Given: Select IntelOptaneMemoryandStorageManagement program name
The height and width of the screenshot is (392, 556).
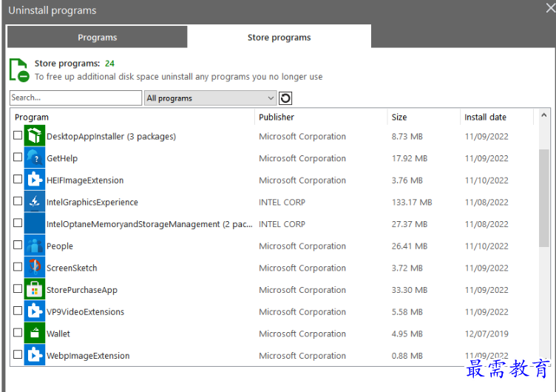Looking at the screenshot, I should click(x=149, y=224).
